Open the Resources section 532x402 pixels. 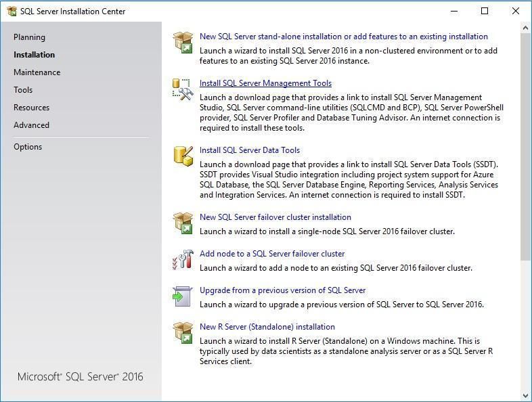coord(32,108)
